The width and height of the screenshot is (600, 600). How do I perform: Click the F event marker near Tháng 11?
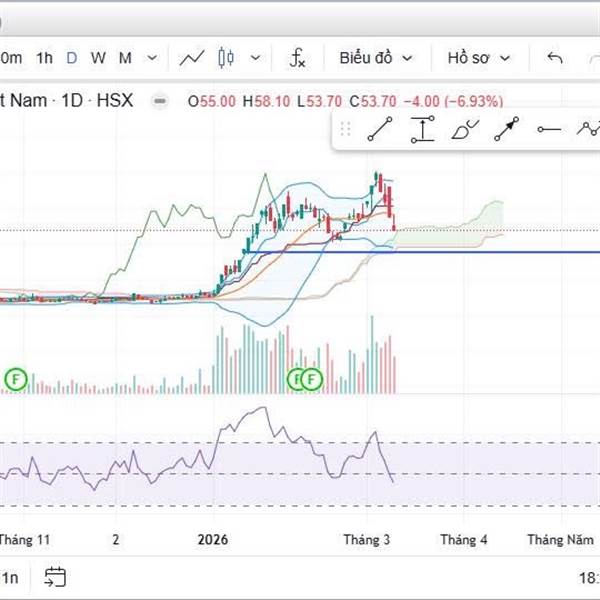point(16,379)
